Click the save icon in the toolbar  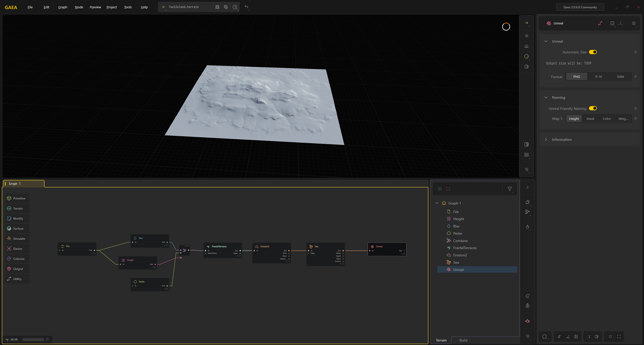coord(217,7)
